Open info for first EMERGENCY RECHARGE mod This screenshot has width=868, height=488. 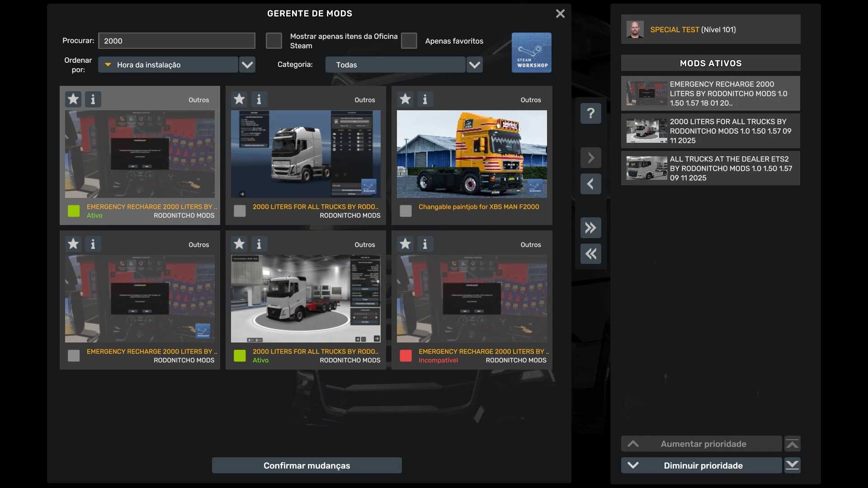coord(93,99)
